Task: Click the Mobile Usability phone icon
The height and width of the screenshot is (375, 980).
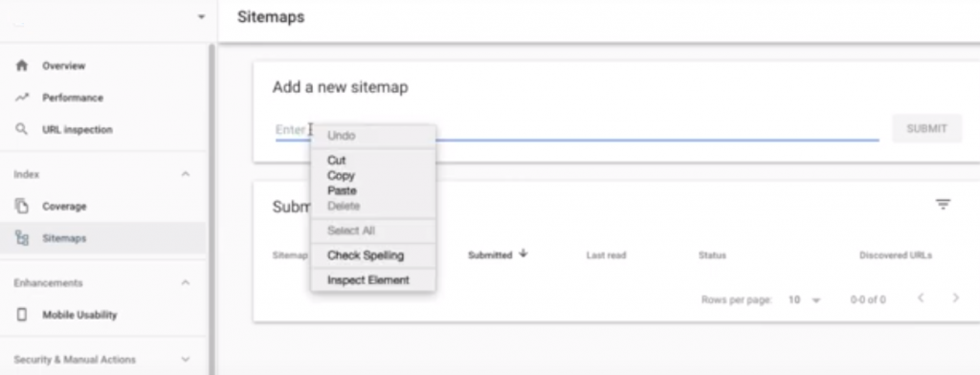Action: pos(22,315)
